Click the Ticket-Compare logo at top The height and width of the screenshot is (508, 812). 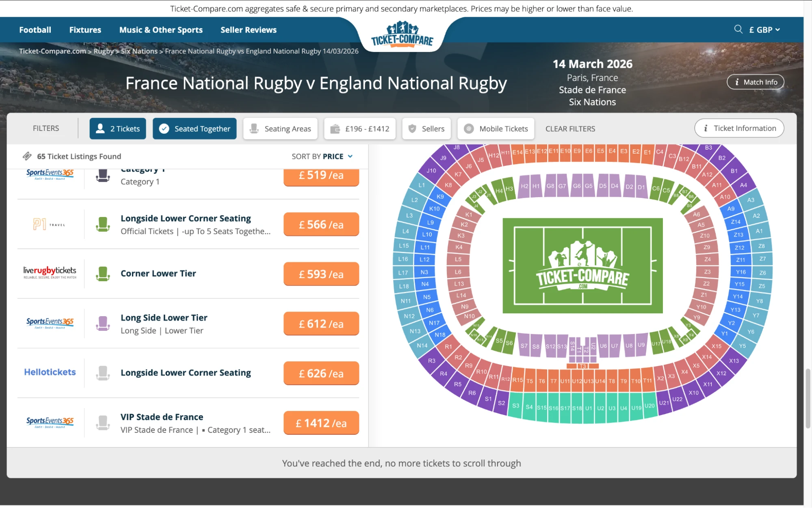pyautogui.click(x=402, y=36)
